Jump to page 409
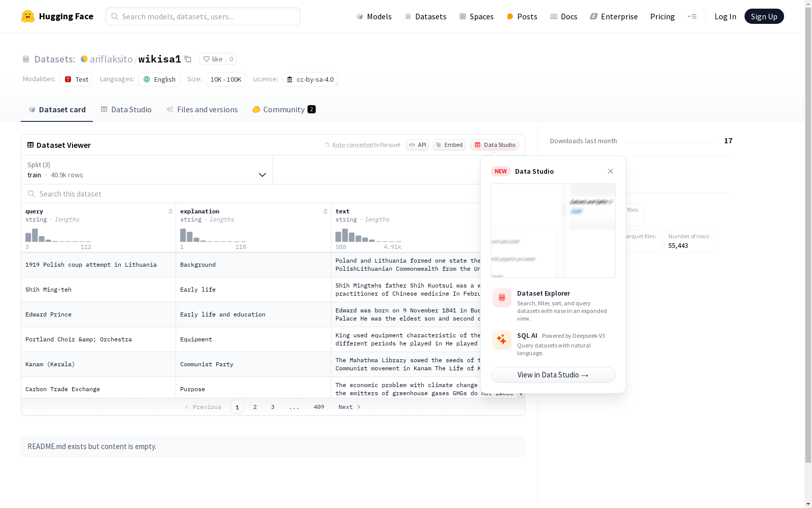812x508 pixels. 319,407
